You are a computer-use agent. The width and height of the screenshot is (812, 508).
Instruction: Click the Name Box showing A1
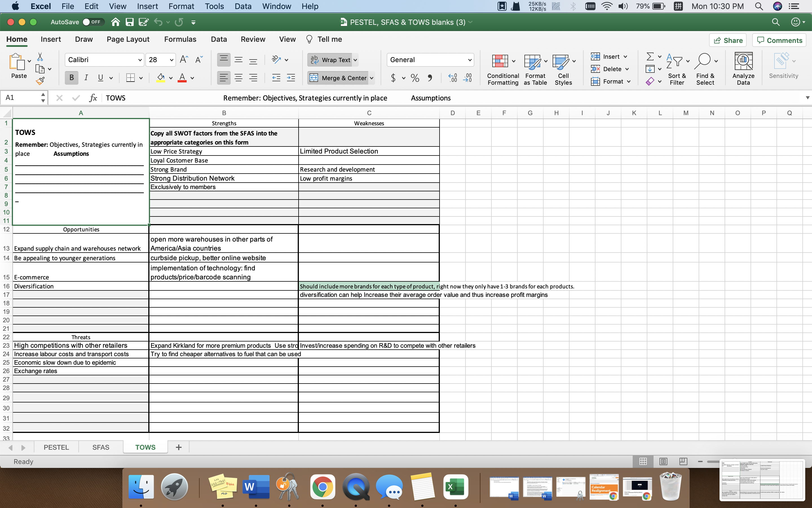(23, 98)
